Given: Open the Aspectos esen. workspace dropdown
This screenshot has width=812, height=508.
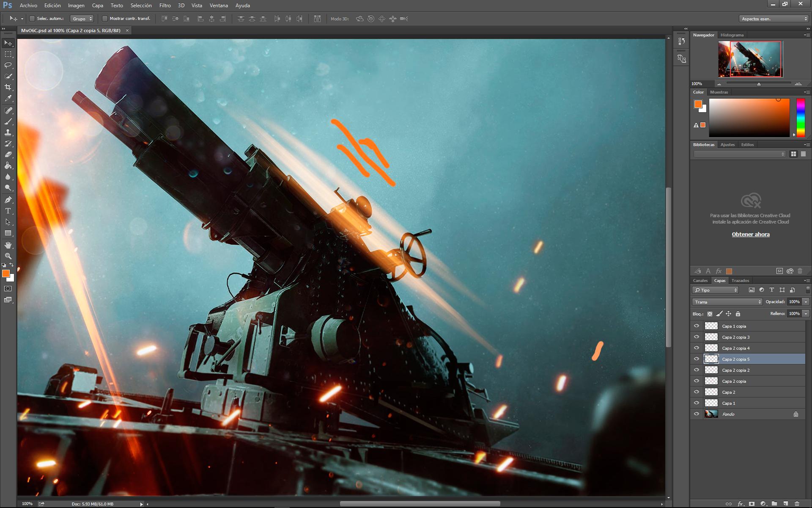Looking at the screenshot, I should point(774,19).
